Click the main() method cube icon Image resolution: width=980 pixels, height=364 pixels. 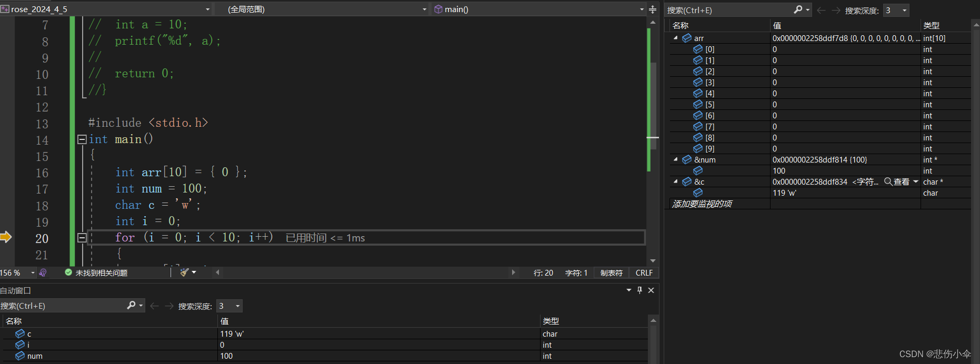click(438, 9)
